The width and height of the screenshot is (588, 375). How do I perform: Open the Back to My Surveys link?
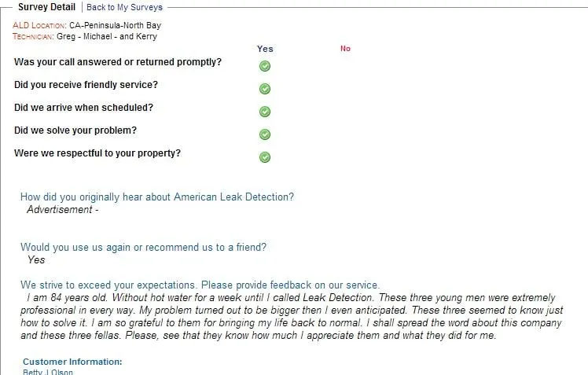coord(124,7)
